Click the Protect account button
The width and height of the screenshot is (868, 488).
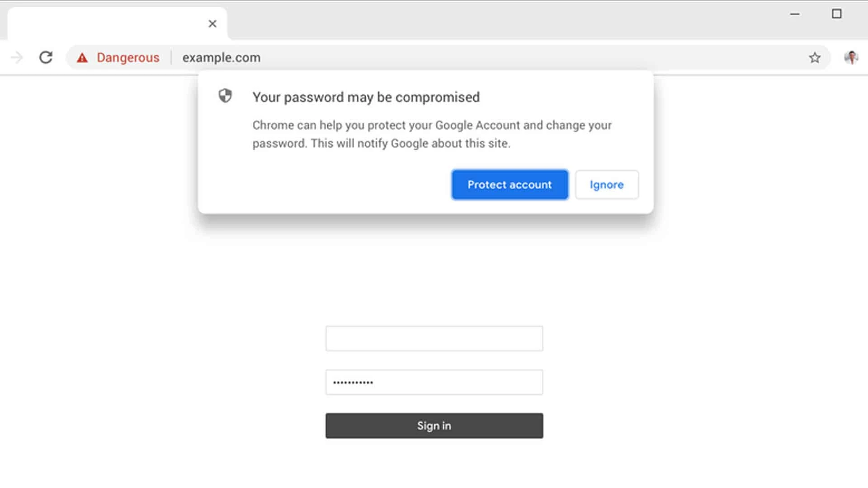click(x=509, y=184)
